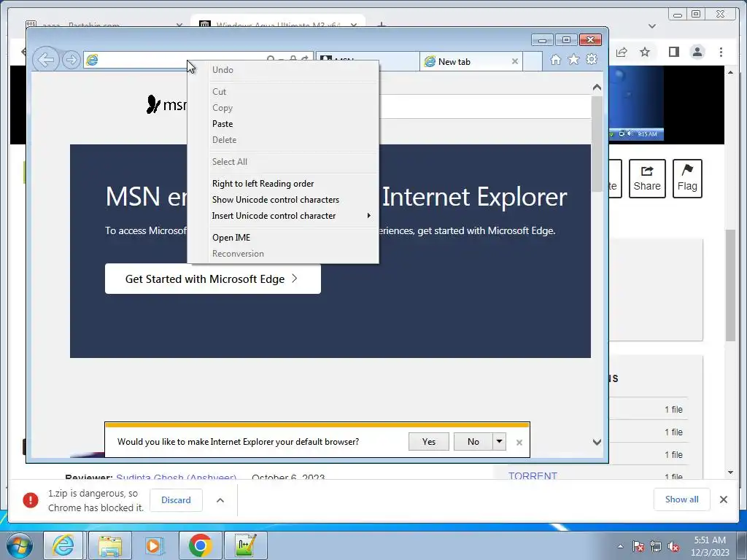The width and height of the screenshot is (747, 560).
Task: Open network status tray icon
Action: coord(656,546)
